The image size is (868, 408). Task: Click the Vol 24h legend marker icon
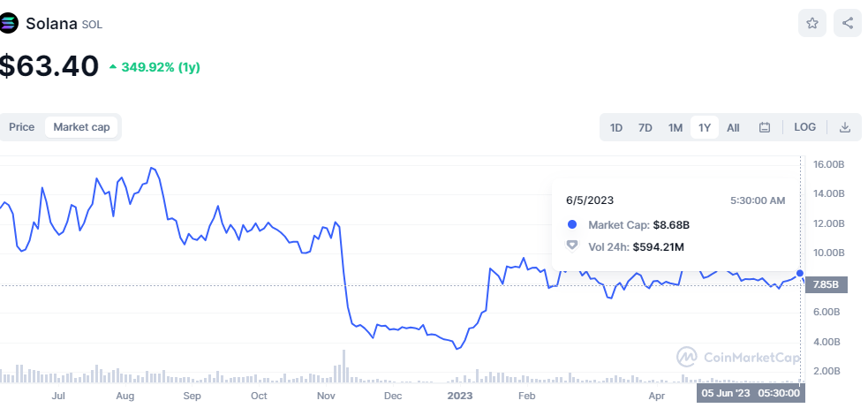click(x=572, y=246)
